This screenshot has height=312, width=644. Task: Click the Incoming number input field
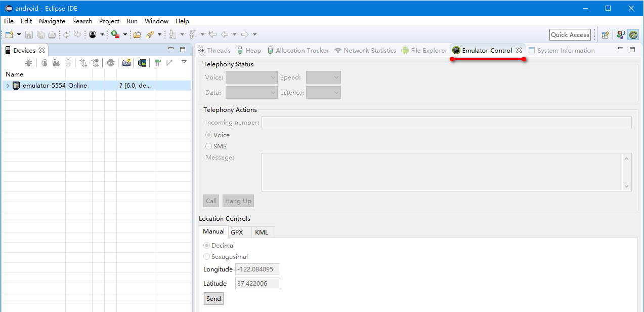(x=447, y=123)
